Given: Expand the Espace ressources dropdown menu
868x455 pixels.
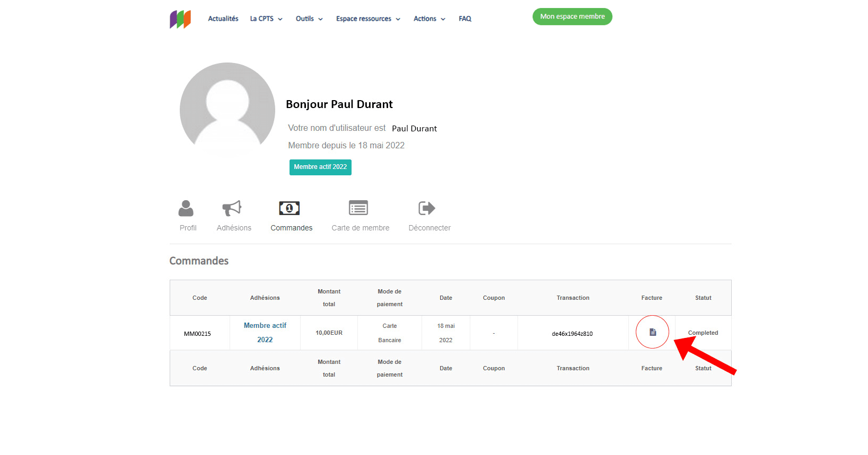Looking at the screenshot, I should (368, 19).
